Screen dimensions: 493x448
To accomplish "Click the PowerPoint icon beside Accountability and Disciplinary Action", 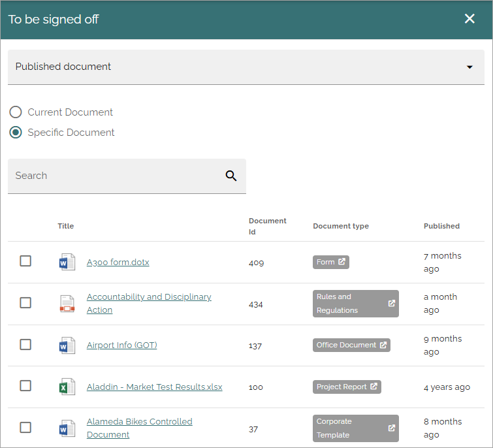I will (67, 304).
